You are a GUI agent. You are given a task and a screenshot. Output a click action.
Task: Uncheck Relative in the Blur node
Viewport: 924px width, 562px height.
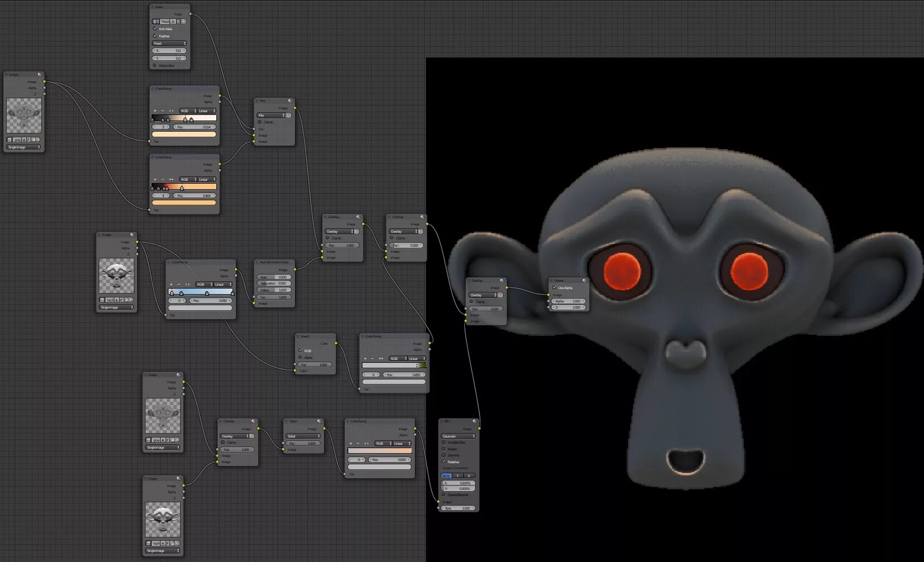(444, 462)
